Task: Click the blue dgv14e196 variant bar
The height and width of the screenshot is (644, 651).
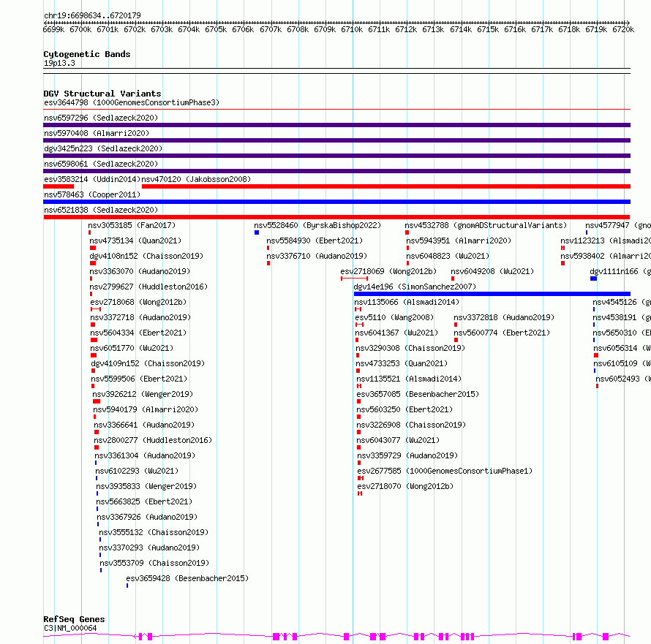Action: pos(492,294)
